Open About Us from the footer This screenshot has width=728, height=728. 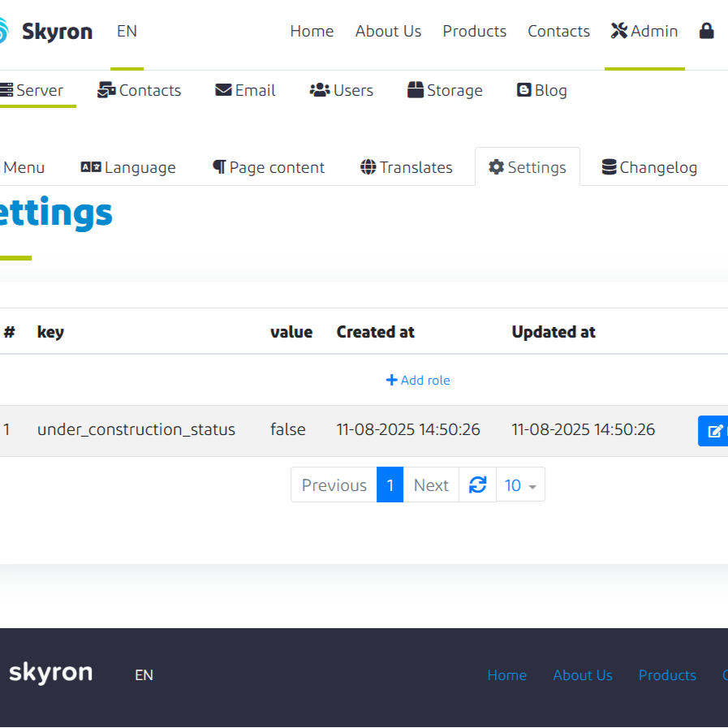[582, 674]
